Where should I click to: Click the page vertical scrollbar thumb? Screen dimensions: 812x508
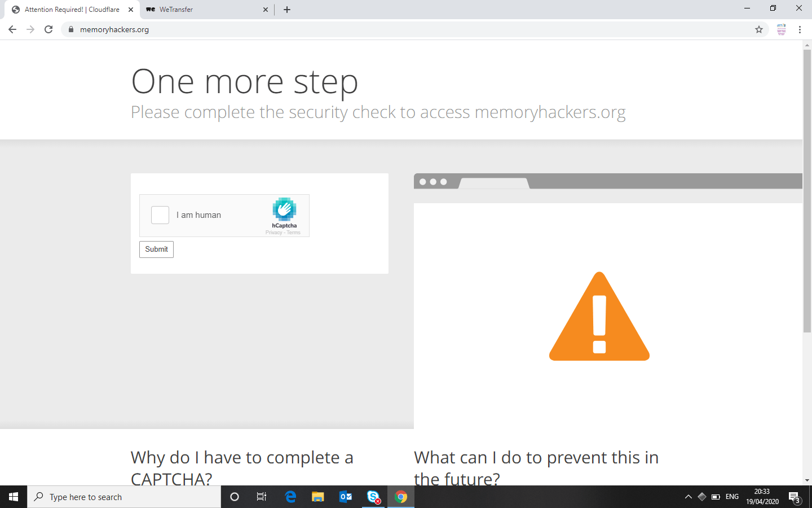[x=807, y=191]
